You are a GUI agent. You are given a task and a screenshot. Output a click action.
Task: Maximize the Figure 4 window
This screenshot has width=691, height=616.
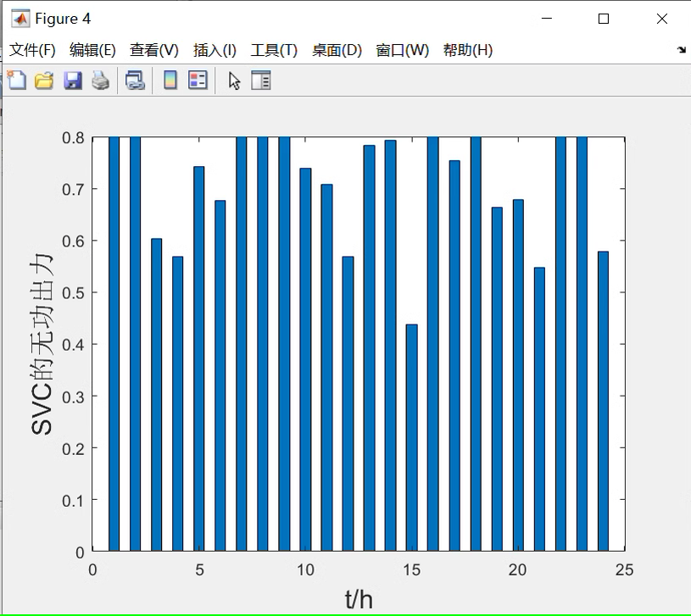(604, 19)
